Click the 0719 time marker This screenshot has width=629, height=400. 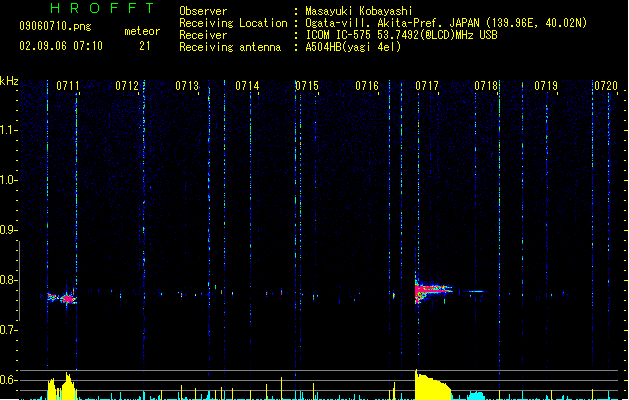546,86
